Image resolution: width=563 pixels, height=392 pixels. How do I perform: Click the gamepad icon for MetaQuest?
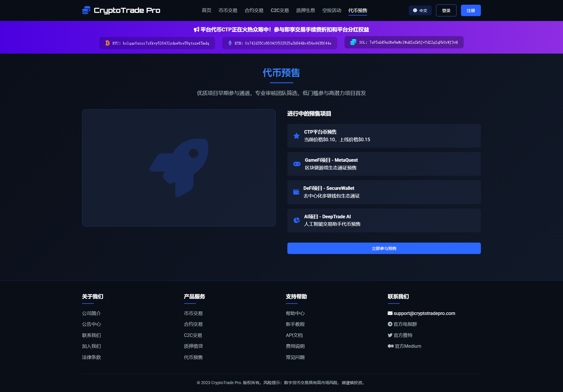click(x=297, y=164)
